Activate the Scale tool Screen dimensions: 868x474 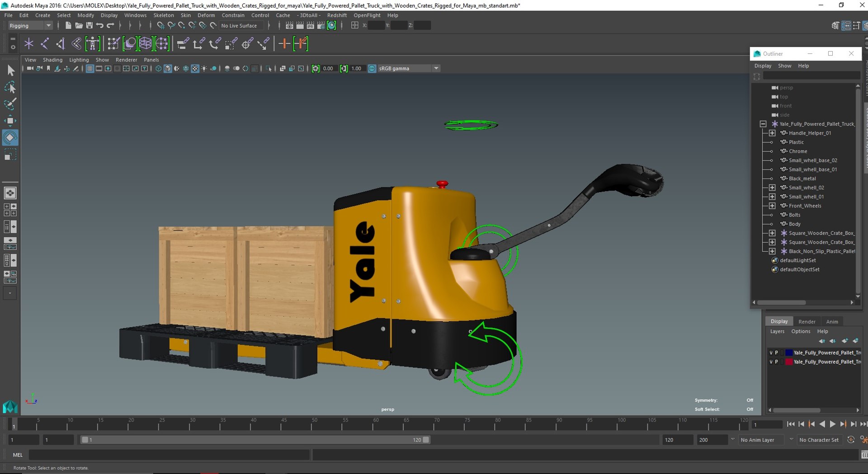point(10,155)
